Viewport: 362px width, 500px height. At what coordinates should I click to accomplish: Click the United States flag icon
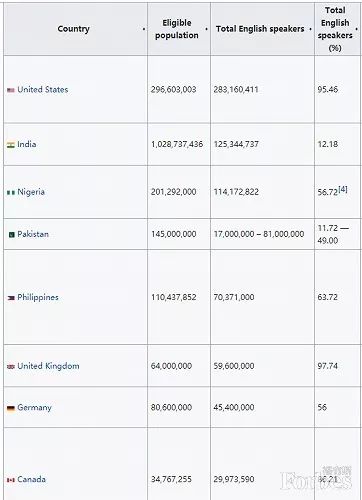tap(11, 90)
